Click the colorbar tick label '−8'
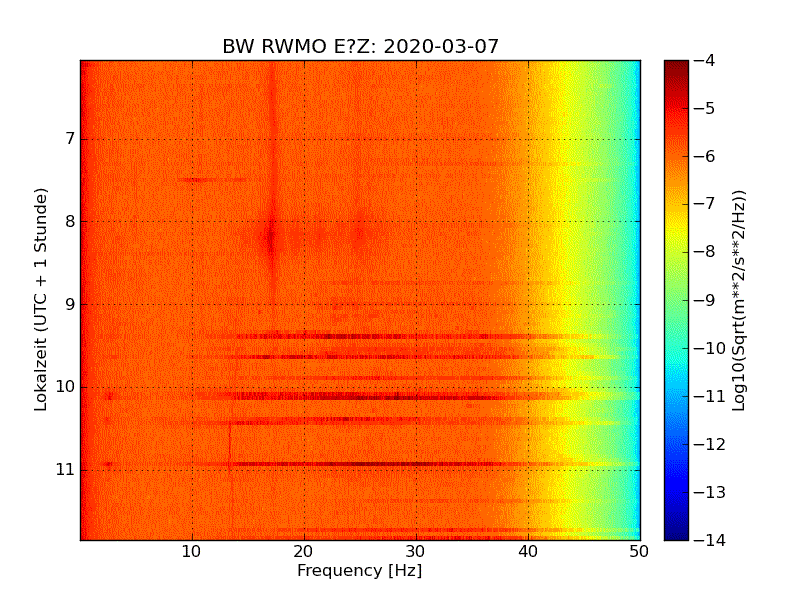The height and width of the screenshot is (600, 800). point(705,252)
